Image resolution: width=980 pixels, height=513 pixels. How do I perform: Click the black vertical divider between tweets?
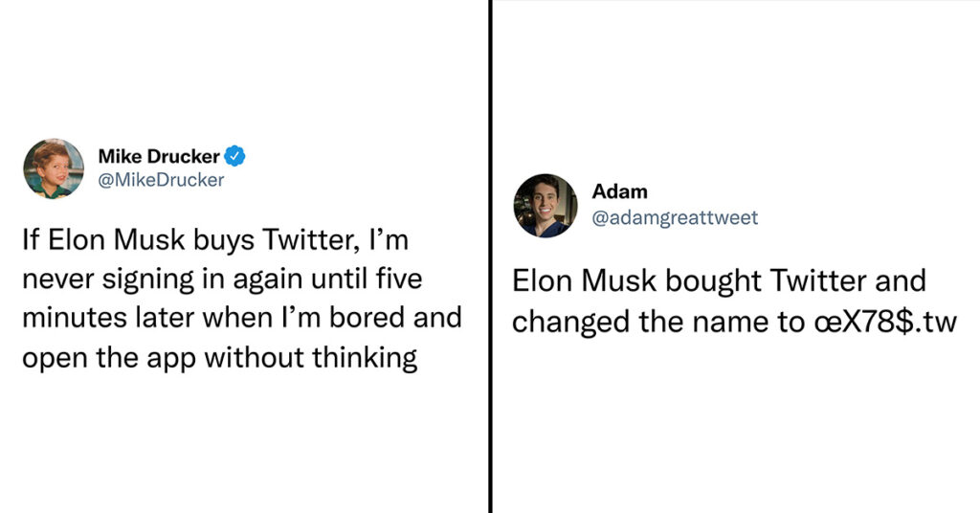[x=491, y=256]
